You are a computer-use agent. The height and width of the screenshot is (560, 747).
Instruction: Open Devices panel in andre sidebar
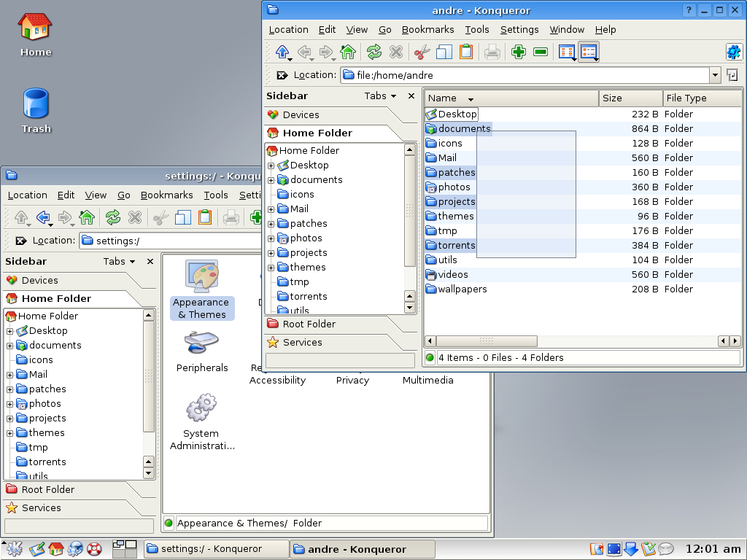tap(333, 114)
